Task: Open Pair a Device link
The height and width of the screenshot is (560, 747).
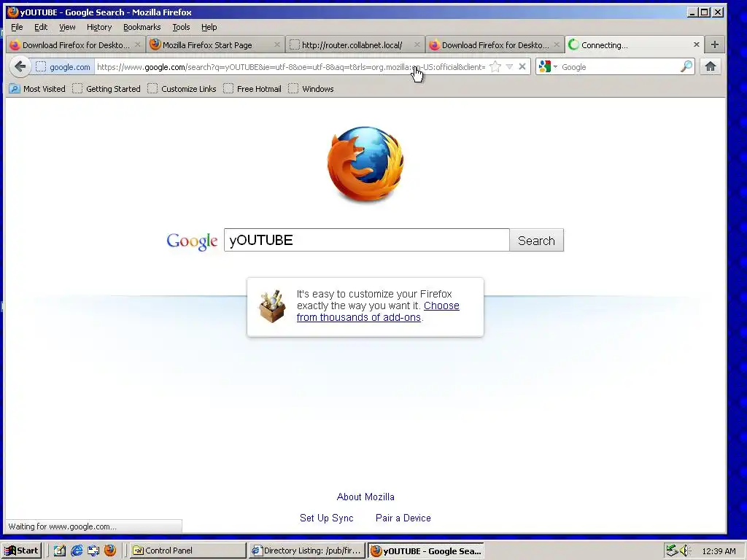Action: pos(403,518)
